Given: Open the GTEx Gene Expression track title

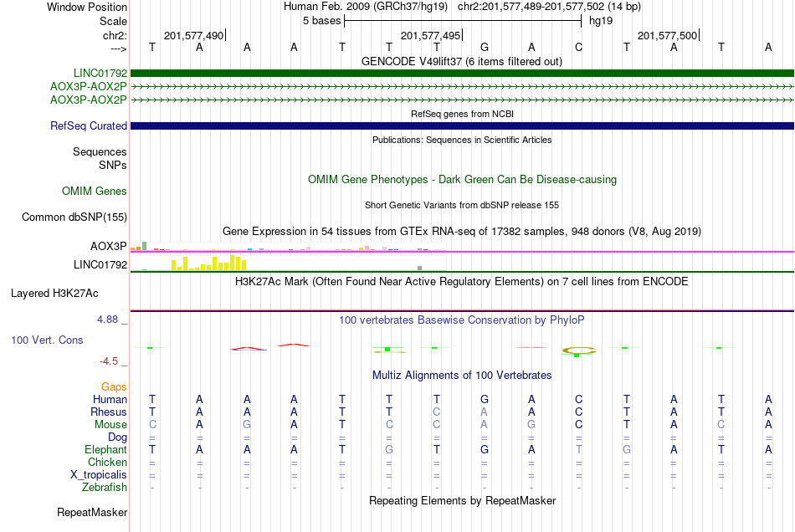Looking at the screenshot, I should (x=462, y=232).
